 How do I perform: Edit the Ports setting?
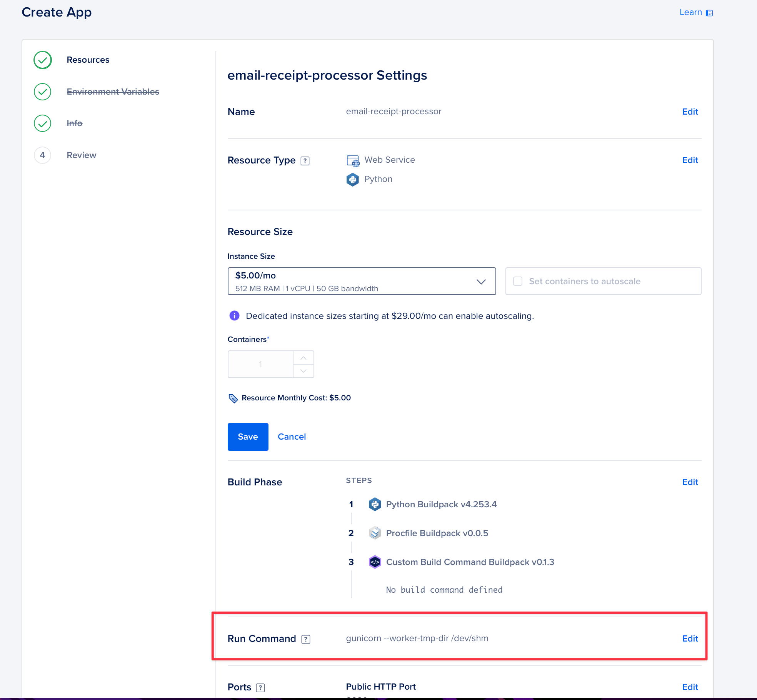pyautogui.click(x=690, y=687)
